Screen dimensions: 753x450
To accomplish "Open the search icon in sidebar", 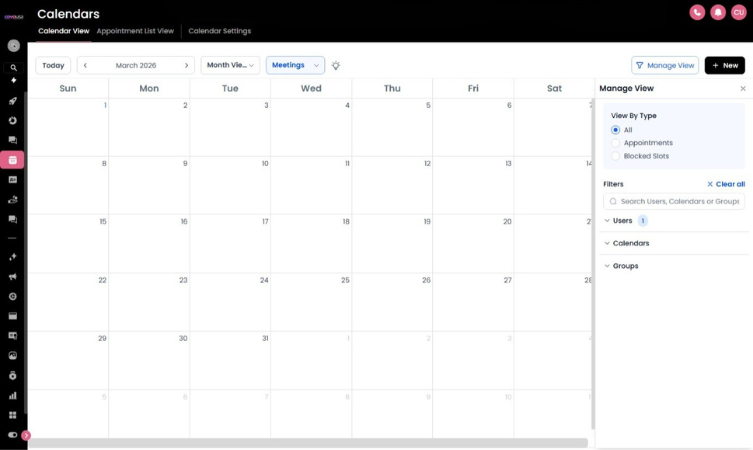I will (13, 68).
